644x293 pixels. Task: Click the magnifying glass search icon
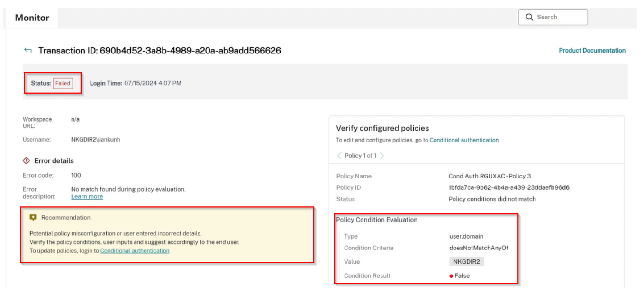point(529,17)
